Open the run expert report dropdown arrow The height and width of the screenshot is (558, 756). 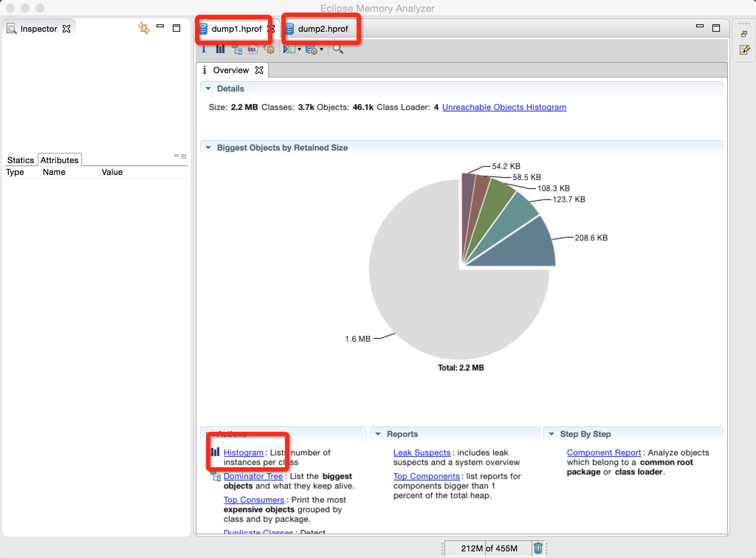pyautogui.click(x=299, y=49)
